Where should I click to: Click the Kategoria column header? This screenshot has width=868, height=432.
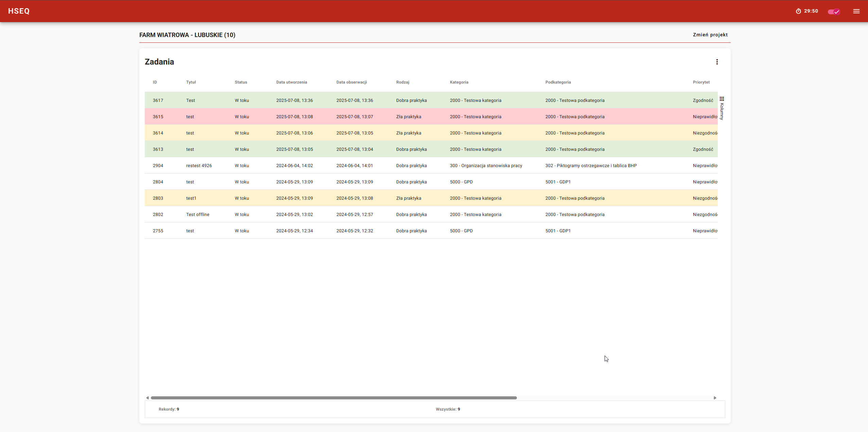click(x=459, y=82)
